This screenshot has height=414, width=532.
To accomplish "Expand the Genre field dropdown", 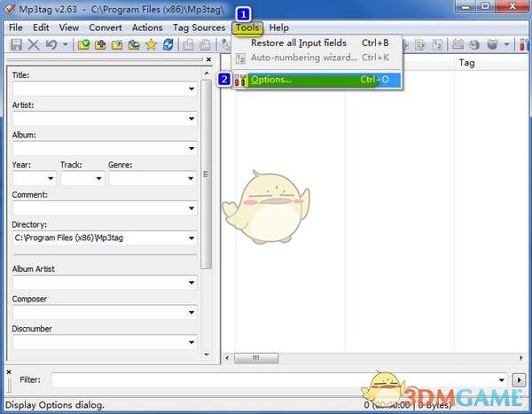I will pyautogui.click(x=192, y=178).
